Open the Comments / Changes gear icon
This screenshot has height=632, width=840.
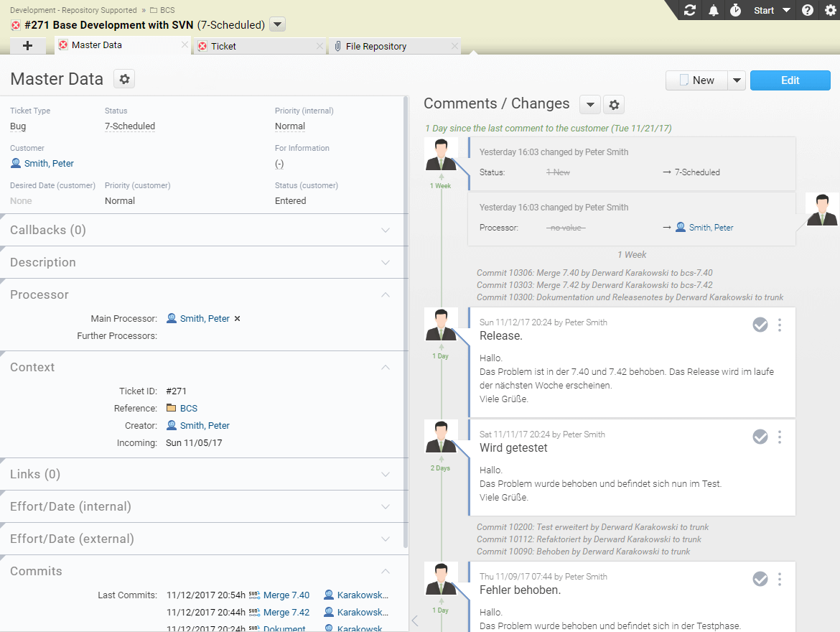pyautogui.click(x=614, y=104)
